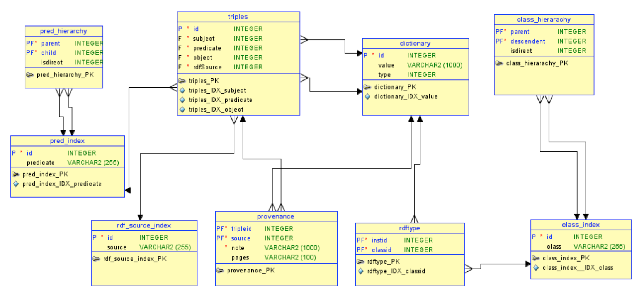The width and height of the screenshot is (644, 301).
Task: Select the classid column in rdftype
Action: pyautogui.click(x=381, y=250)
